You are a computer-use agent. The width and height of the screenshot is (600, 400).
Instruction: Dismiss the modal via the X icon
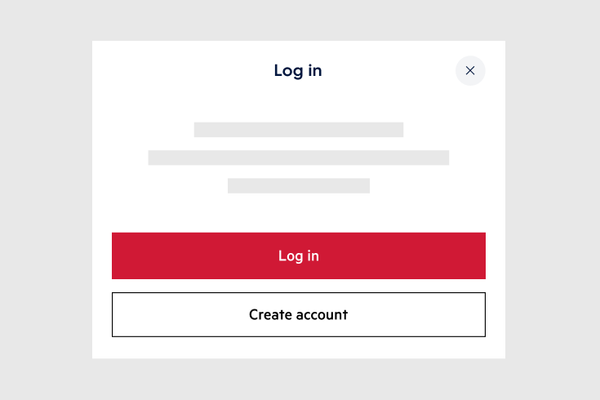(x=470, y=70)
